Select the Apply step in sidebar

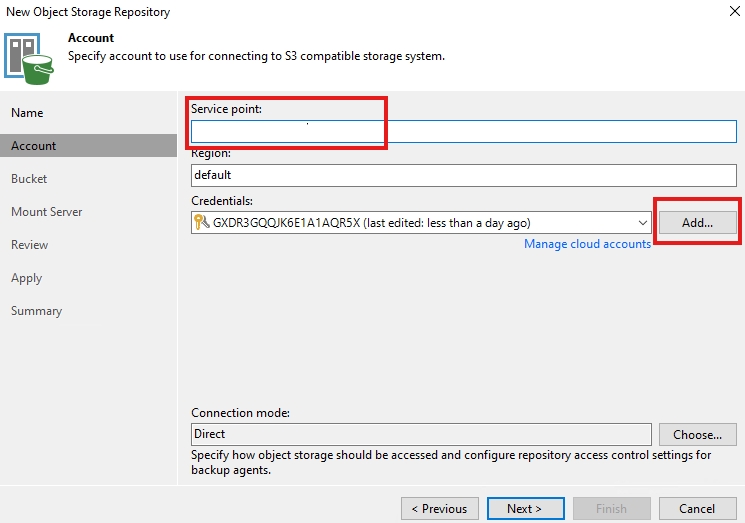pyautogui.click(x=27, y=278)
